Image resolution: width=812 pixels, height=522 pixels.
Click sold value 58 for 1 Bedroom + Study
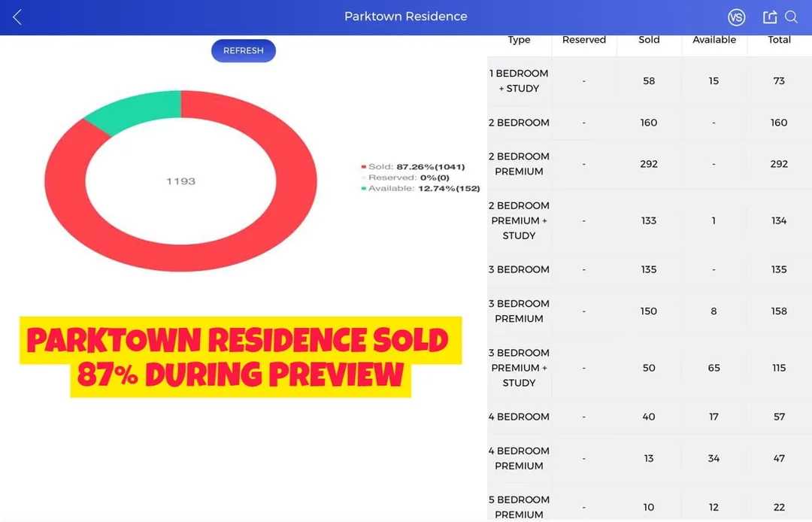point(649,80)
